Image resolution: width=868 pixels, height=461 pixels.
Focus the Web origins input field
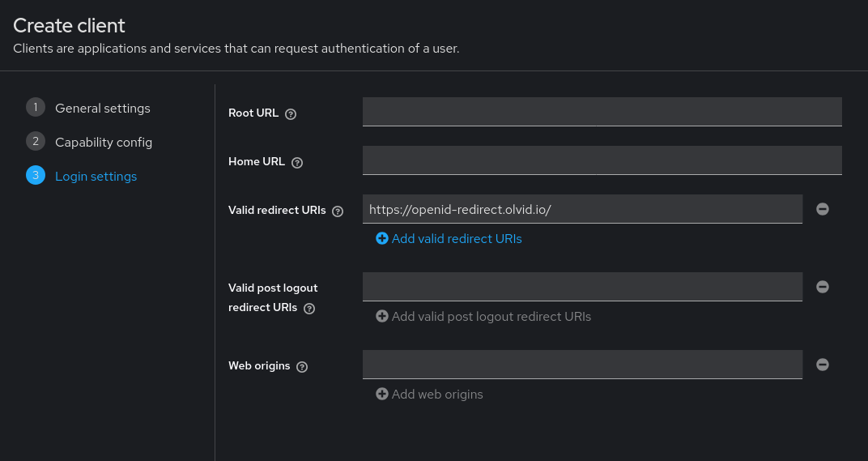tap(582, 365)
